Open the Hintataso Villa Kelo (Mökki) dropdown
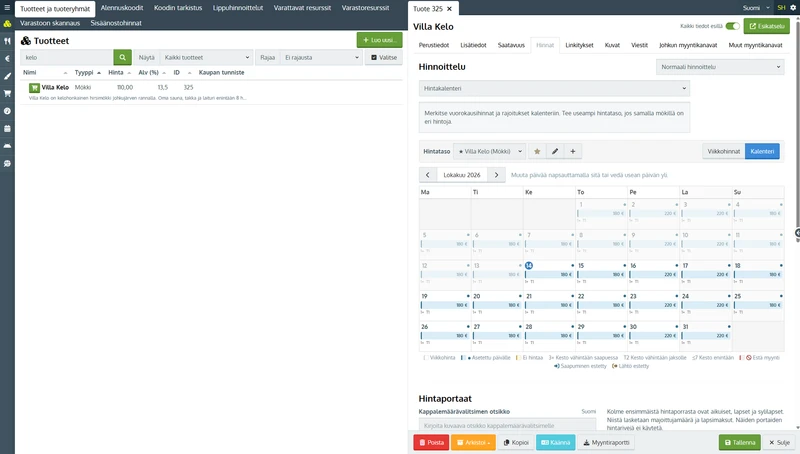The width and height of the screenshot is (800, 454). tap(489, 152)
